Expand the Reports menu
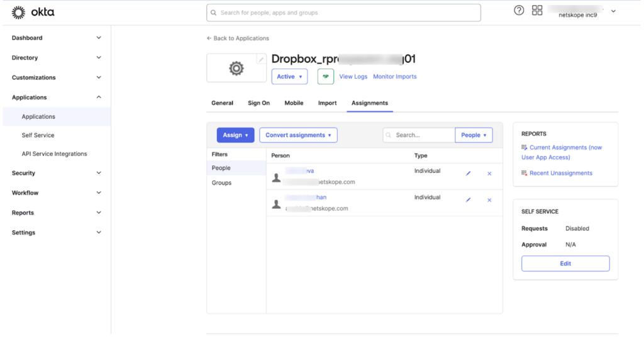The height and width of the screenshot is (339, 644). tap(99, 213)
